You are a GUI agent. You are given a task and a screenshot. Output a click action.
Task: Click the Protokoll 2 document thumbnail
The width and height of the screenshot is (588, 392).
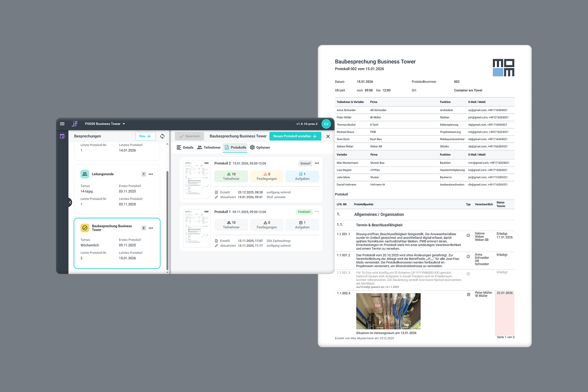click(x=197, y=180)
